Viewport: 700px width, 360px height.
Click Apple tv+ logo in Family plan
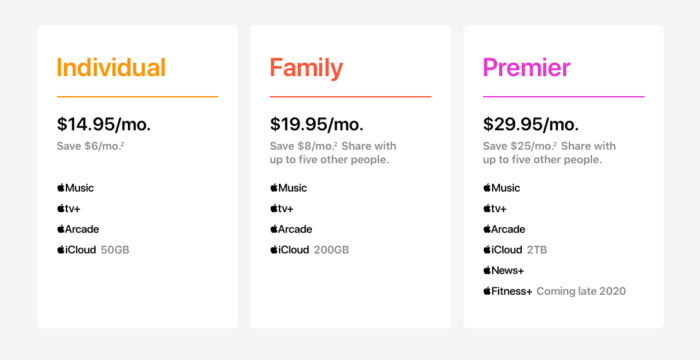coord(282,209)
